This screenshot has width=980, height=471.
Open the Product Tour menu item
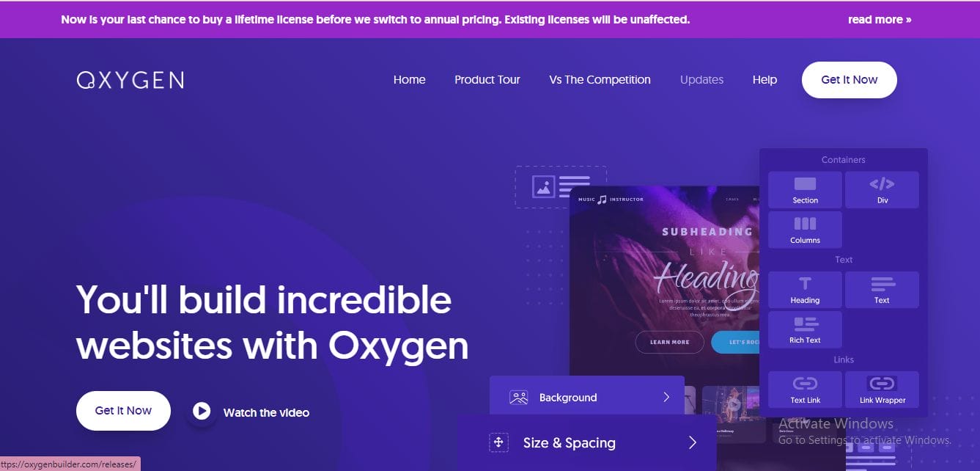click(x=487, y=80)
